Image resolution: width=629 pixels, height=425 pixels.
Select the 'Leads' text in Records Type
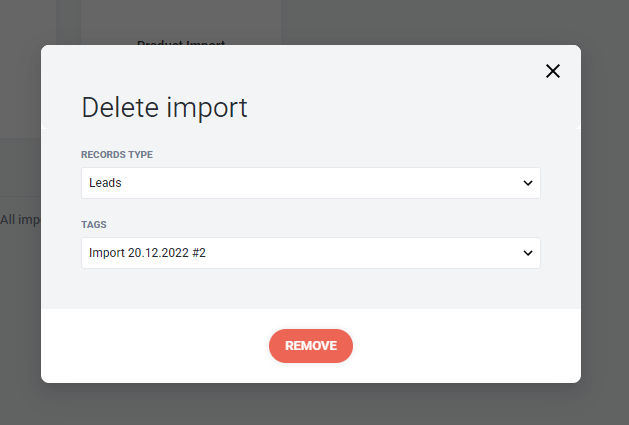(105, 183)
